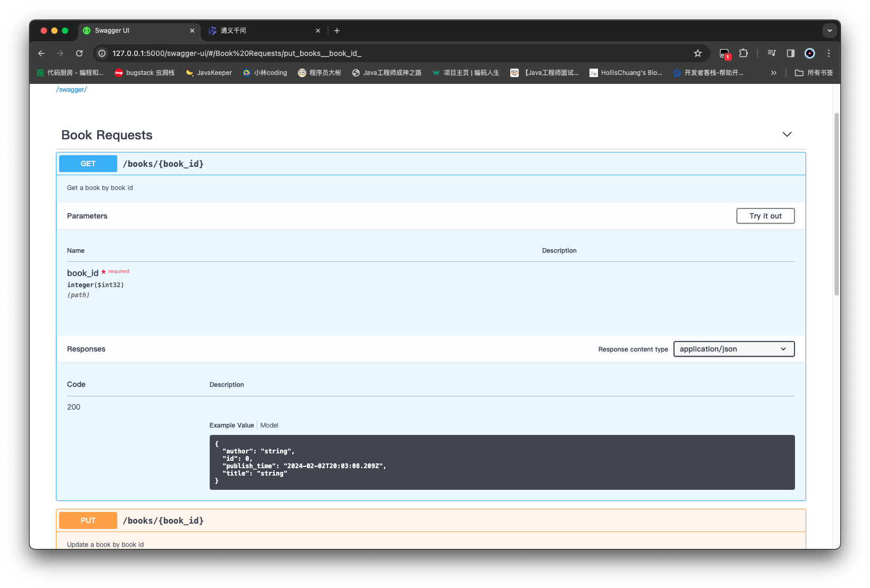Show the hidden bookmarks overflow chevron

point(774,73)
